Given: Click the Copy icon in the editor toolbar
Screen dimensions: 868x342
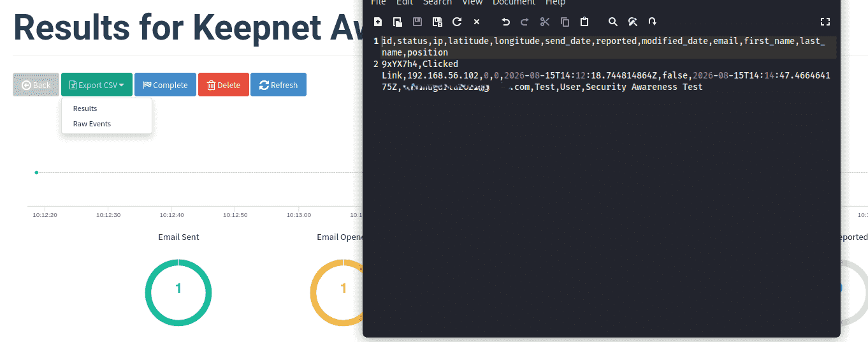Looking at the screenshot, I should tap(565, 22).
